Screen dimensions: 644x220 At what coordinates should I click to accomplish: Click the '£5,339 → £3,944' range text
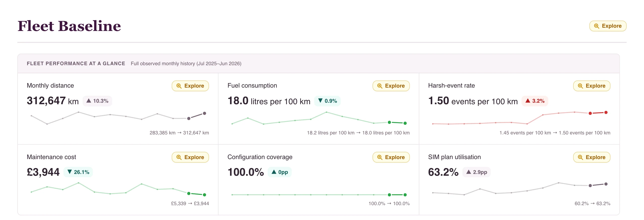[x=190, y=204]
